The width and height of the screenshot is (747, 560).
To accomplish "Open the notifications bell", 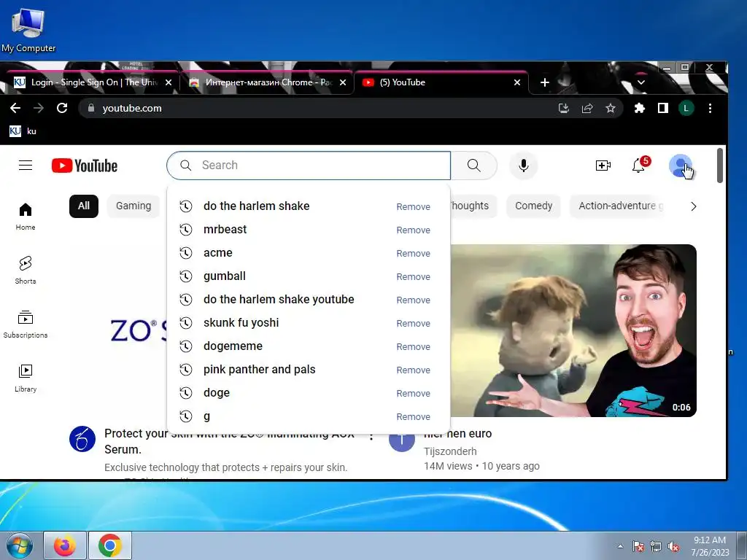I will [638, 166].
